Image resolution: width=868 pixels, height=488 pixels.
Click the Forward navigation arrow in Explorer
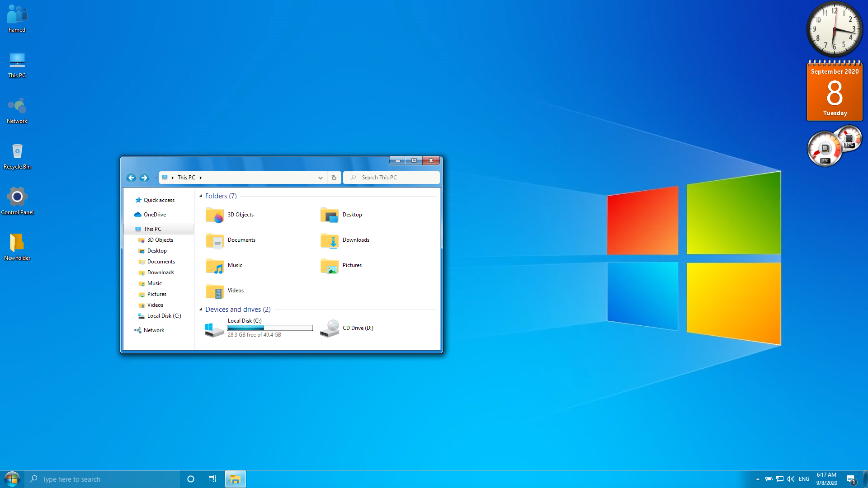(x=144, y=178)
